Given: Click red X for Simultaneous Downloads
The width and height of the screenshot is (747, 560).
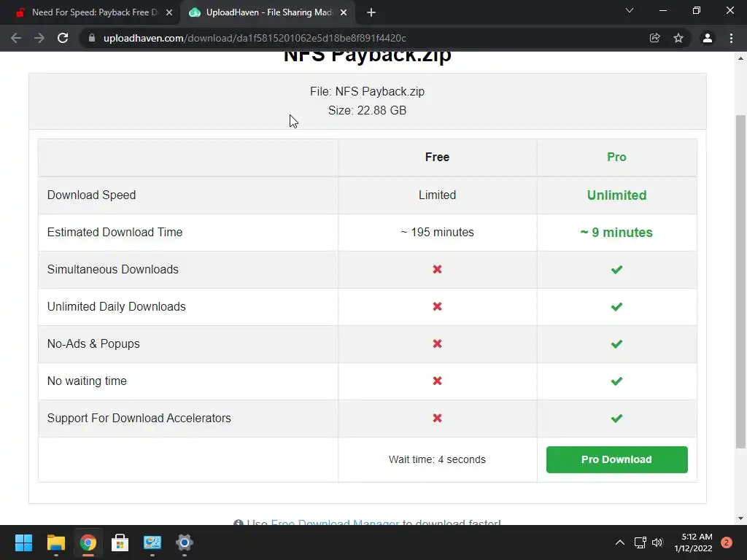Looking at the screenshot, I should point(438,270).
